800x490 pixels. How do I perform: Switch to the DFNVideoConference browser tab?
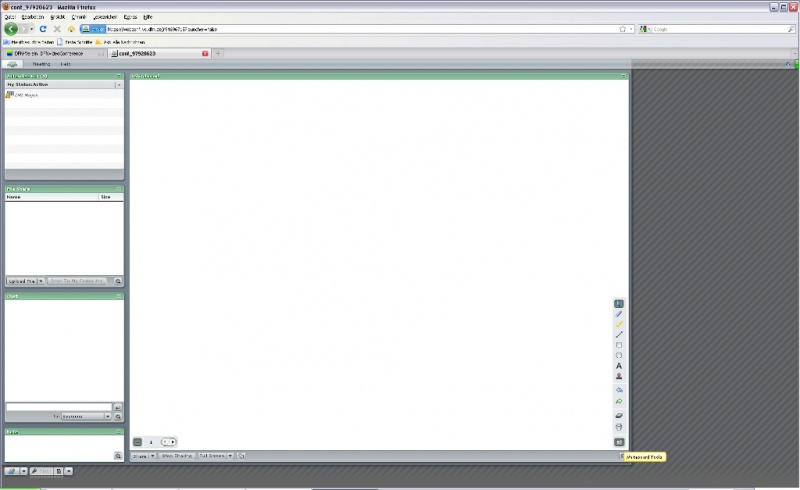[55, 53]
